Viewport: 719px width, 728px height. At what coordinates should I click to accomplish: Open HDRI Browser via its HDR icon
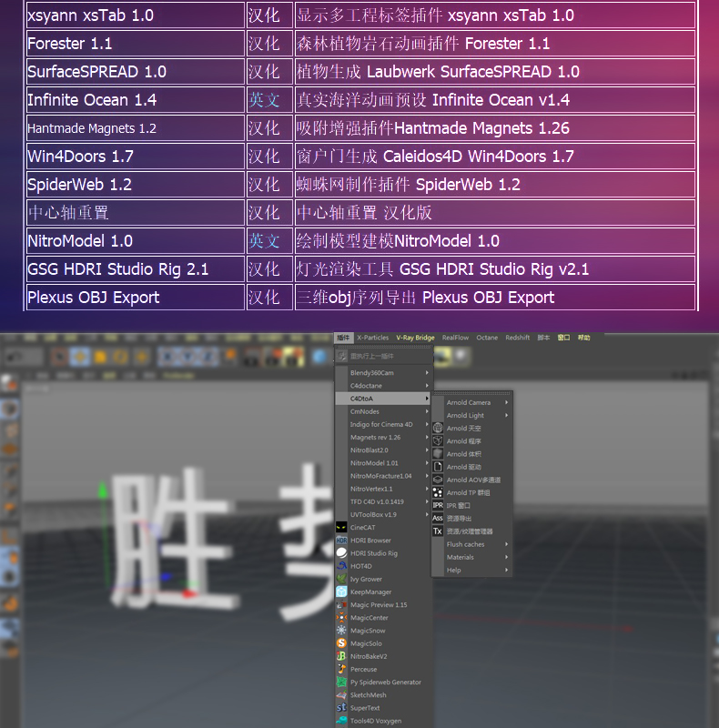coord(341,541)
